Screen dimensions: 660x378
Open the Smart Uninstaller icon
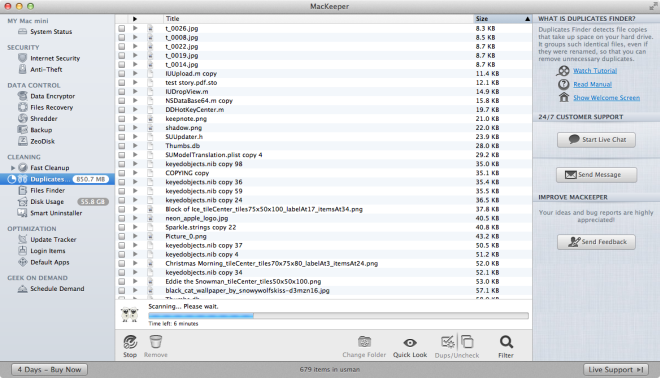point(22,213)
